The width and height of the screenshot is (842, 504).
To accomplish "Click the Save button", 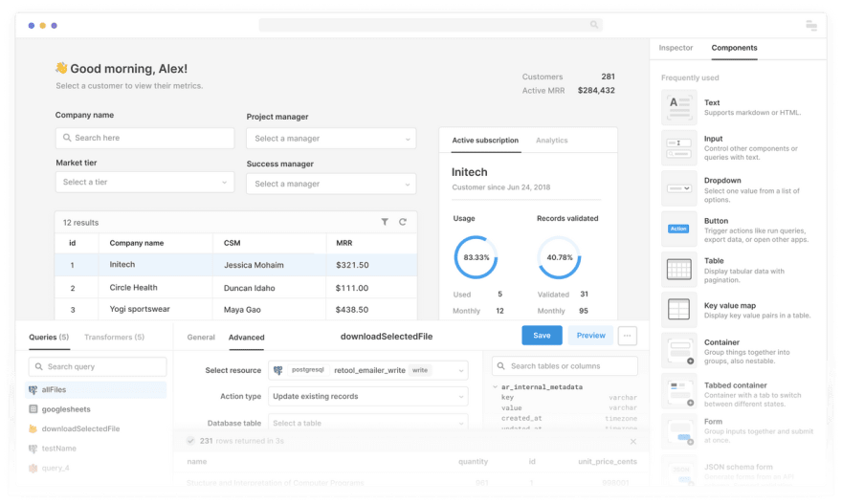I will tap(542, 336).
